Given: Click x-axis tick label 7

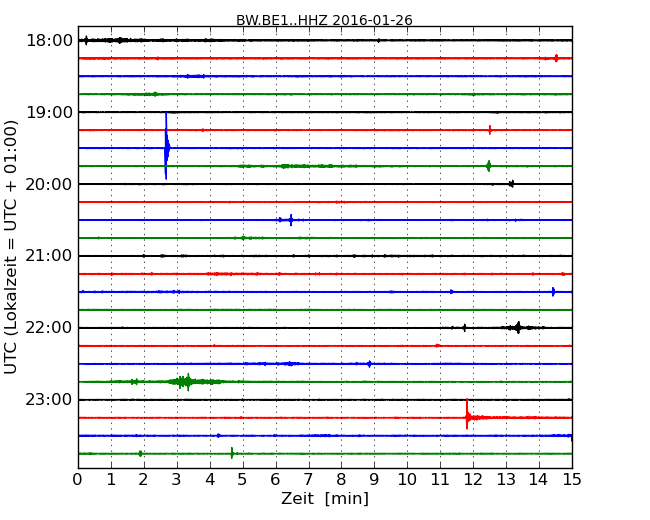Looking at the screenshot, I should (308, 479).
